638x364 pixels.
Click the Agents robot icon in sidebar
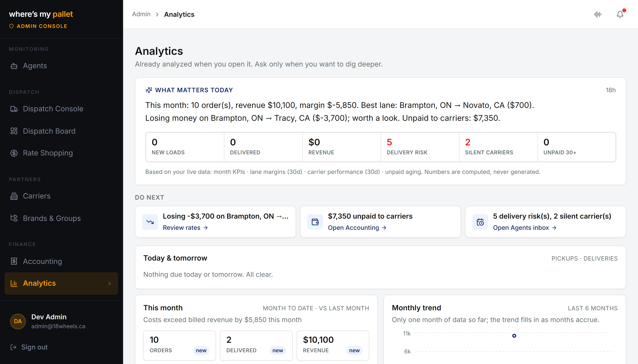click(x=14, y=66)
